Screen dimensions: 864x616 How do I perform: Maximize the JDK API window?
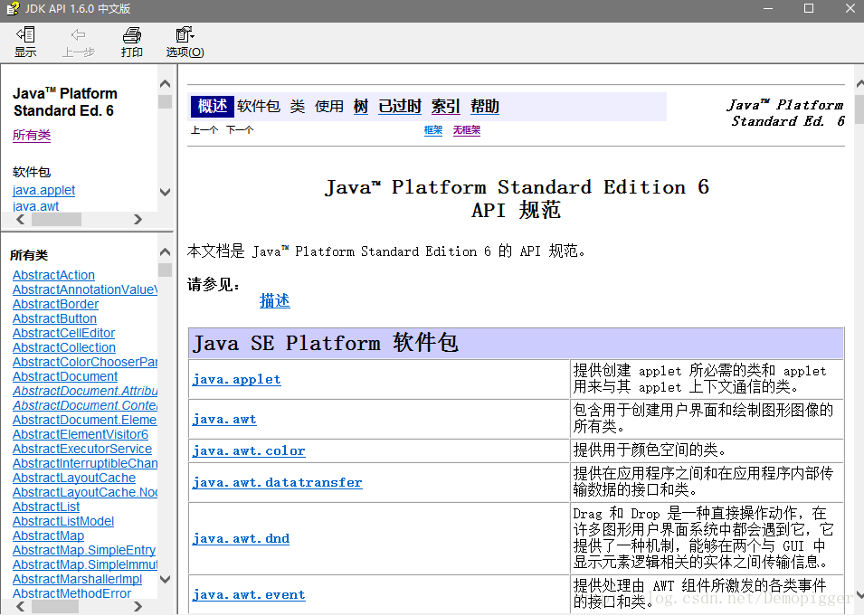coord(809,8)
